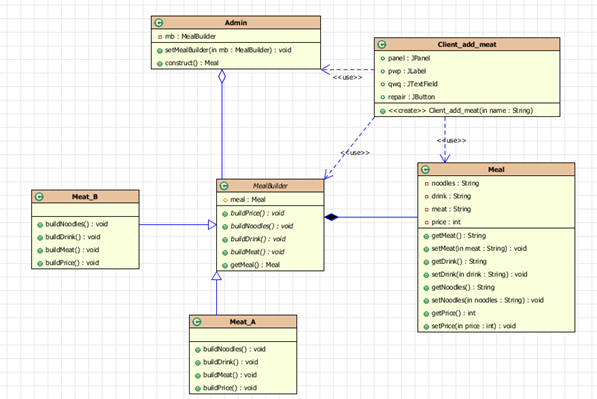
Task: Select getPrice() : int in Meal
Action: coord(453,313)
